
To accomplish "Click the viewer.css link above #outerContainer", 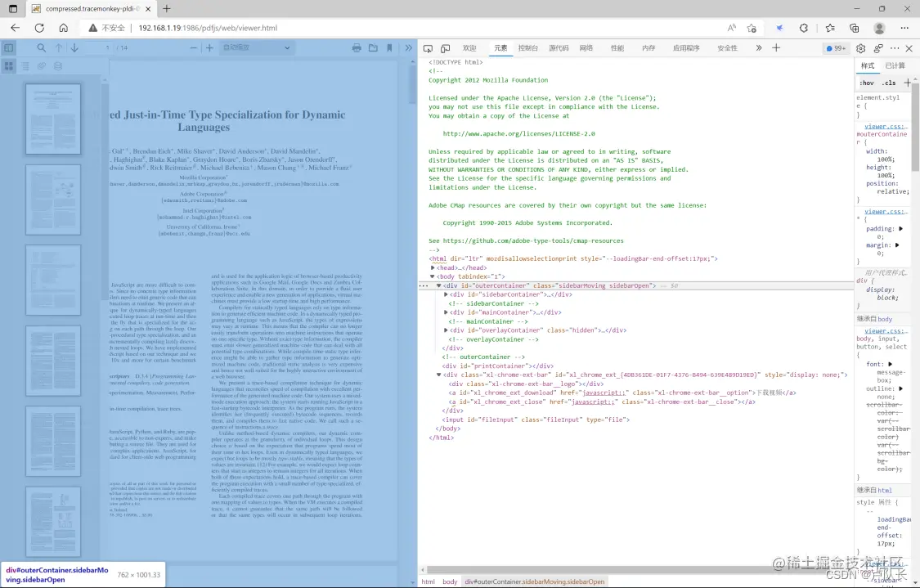I will [886, 126].
